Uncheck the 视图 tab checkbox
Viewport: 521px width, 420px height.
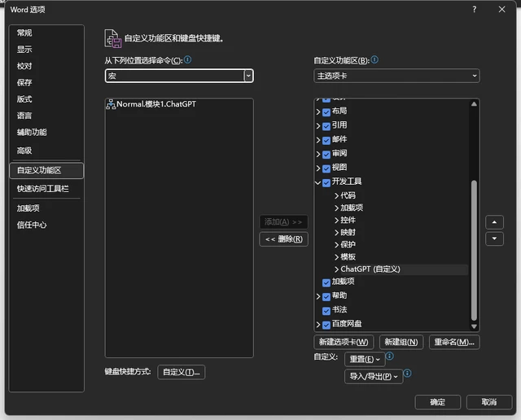pos(326,168)
